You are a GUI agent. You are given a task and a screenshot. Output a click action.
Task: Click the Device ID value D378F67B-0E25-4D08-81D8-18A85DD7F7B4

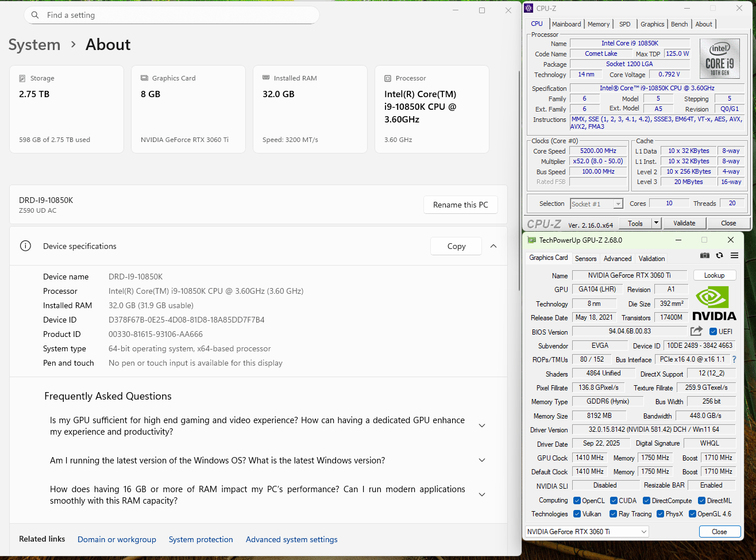tap(187, 320)
